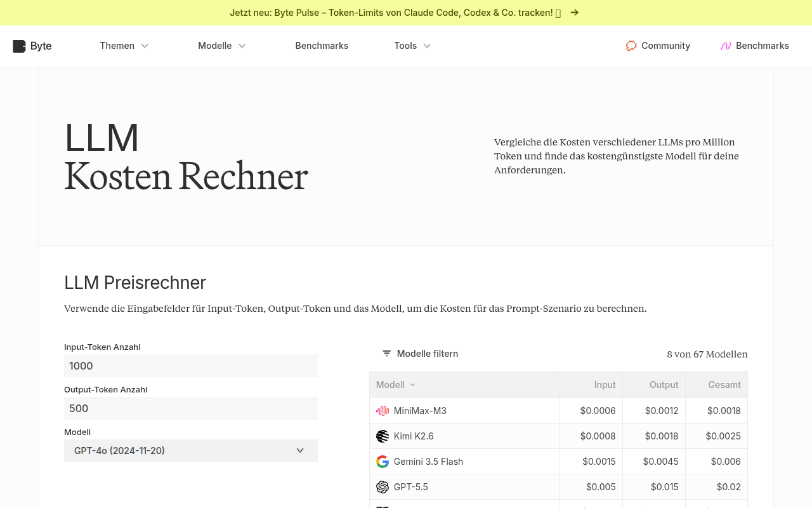Click the OpenAI logo beside GPT-5.5

383,487
